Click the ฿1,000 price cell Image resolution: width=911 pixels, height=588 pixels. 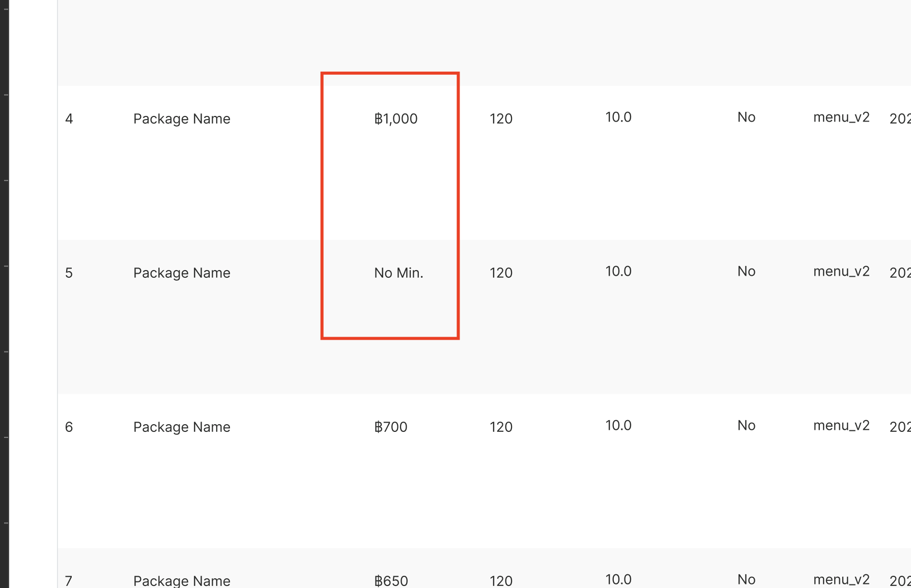[395, 119]
